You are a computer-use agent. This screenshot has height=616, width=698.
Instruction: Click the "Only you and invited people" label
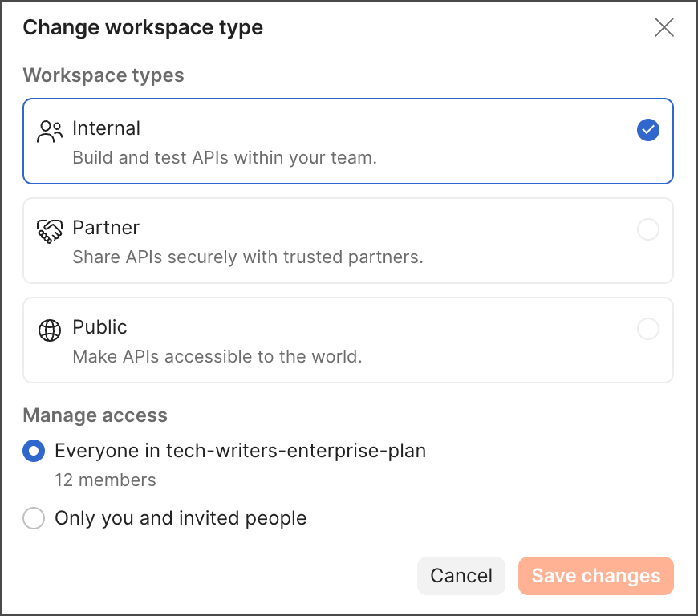[181, 518]
